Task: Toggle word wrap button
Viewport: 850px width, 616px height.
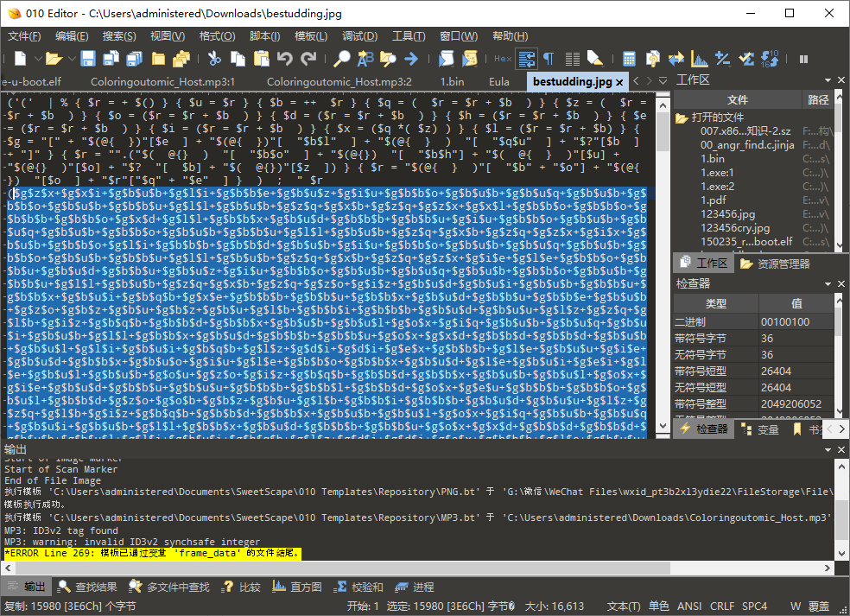Action: [x=526, y=59]
